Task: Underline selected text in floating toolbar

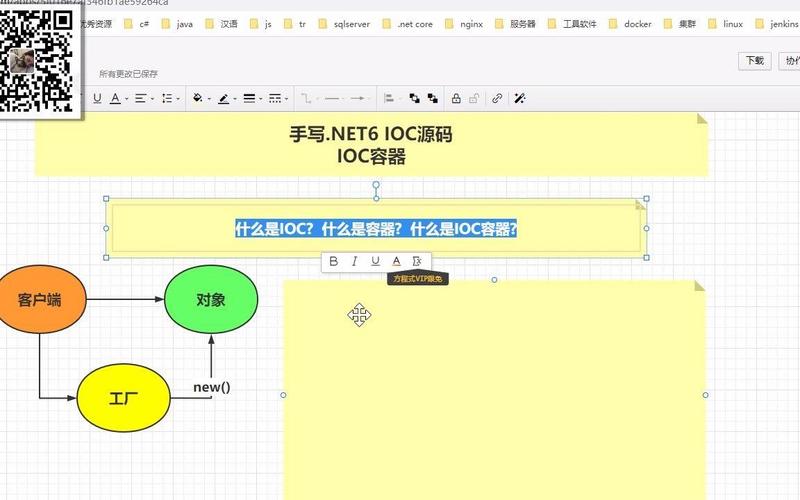Action: tap(375, 261)
